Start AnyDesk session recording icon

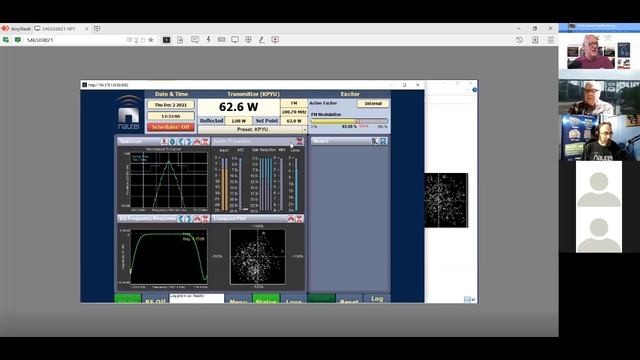pos(275,40)
